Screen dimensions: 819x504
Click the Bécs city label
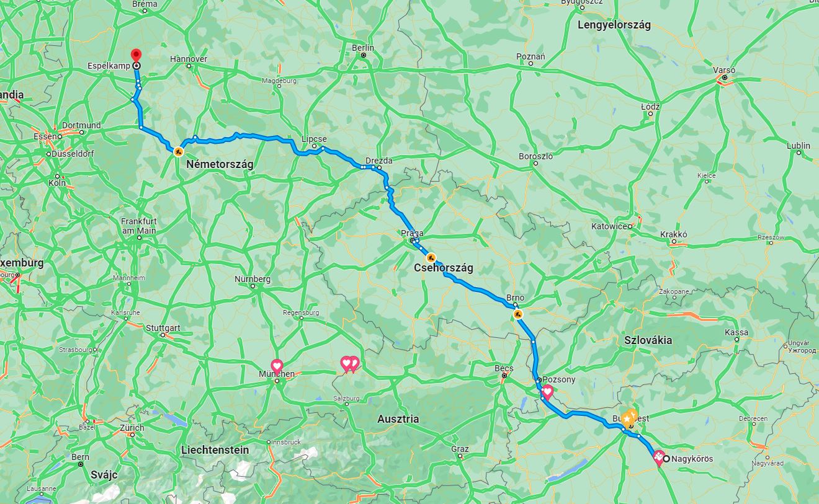(504, 368)
